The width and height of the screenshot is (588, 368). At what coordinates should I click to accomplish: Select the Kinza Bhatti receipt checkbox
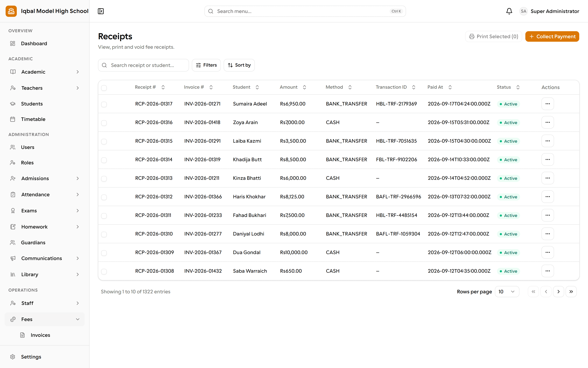[104, 179]
